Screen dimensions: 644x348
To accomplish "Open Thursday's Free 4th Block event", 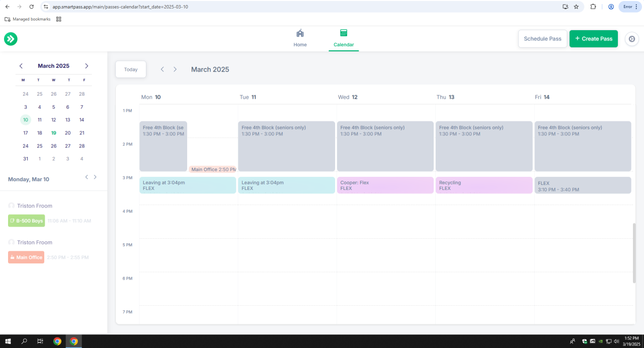I will pos(484,146).
